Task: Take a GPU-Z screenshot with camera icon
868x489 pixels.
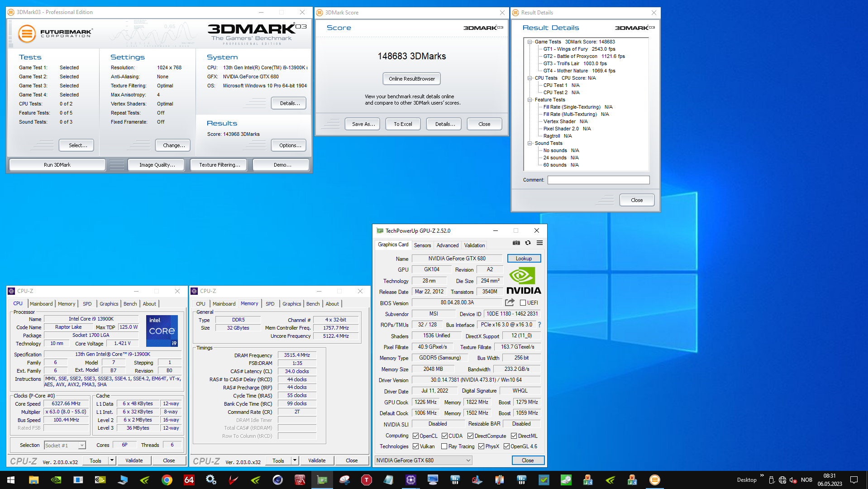Action: point(516,243)
